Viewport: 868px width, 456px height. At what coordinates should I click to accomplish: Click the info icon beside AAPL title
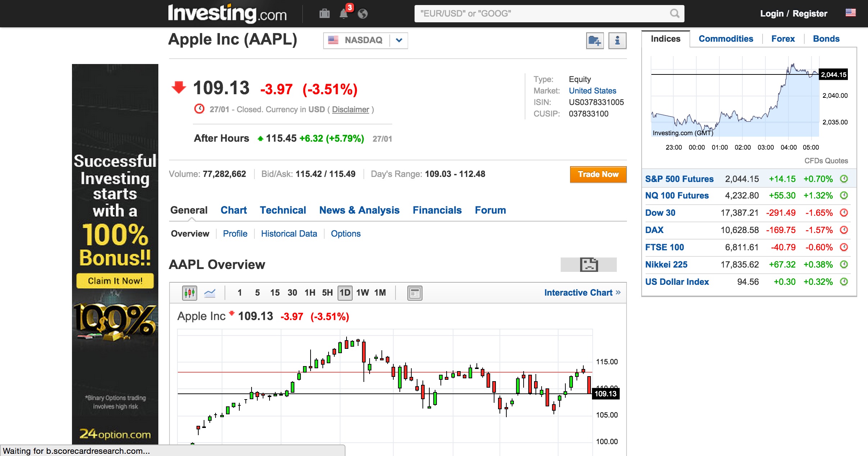[x=617, y=41]
